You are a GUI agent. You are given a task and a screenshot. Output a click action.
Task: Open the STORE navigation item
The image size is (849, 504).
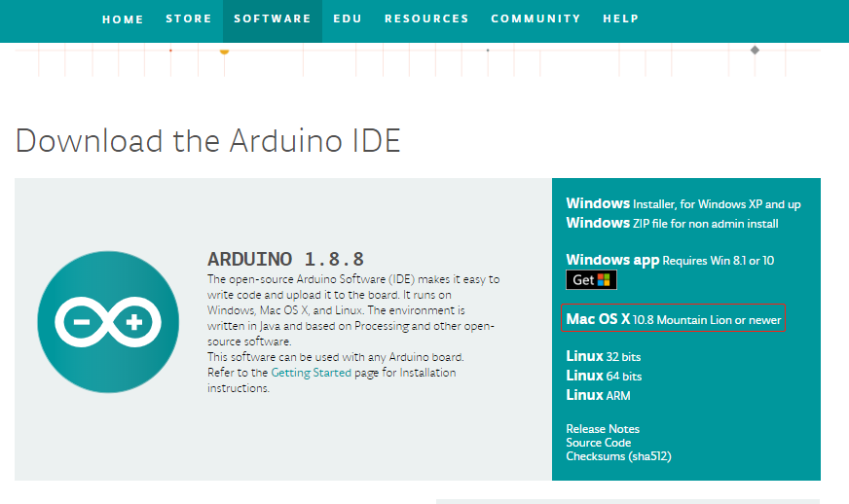(x=189, y=18)
